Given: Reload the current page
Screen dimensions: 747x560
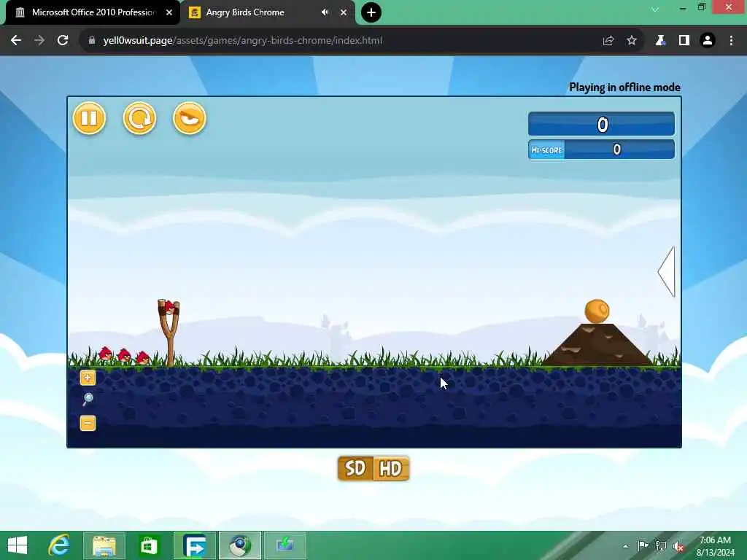Looking at the screenshot, I should [x=63, y=41].
